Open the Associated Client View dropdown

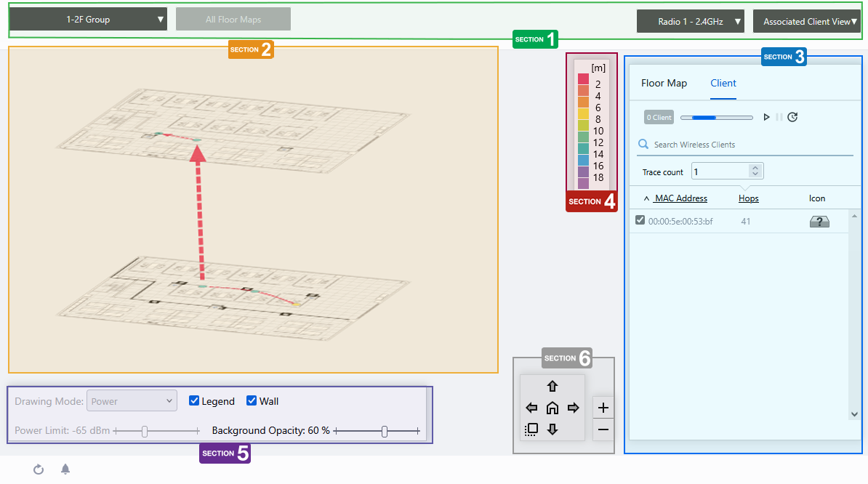(806, 22)
